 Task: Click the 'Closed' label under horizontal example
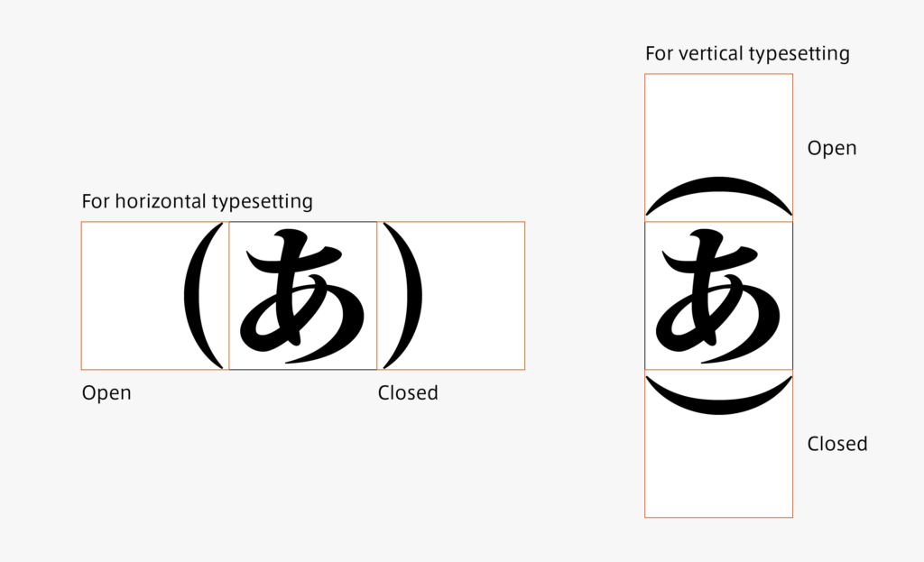click(408, 393)
